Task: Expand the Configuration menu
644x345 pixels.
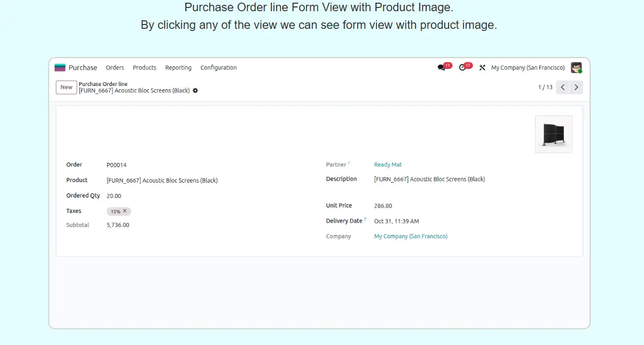Action: pos(218,68)
